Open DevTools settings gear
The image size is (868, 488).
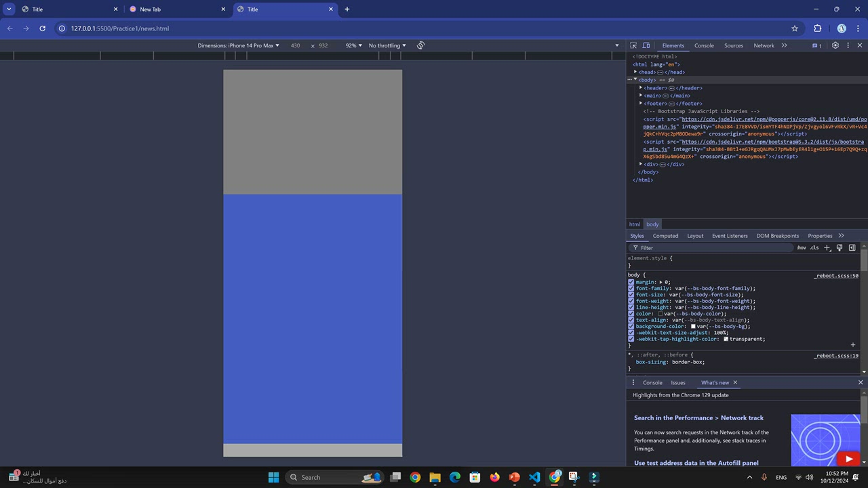tap(835, 45)
